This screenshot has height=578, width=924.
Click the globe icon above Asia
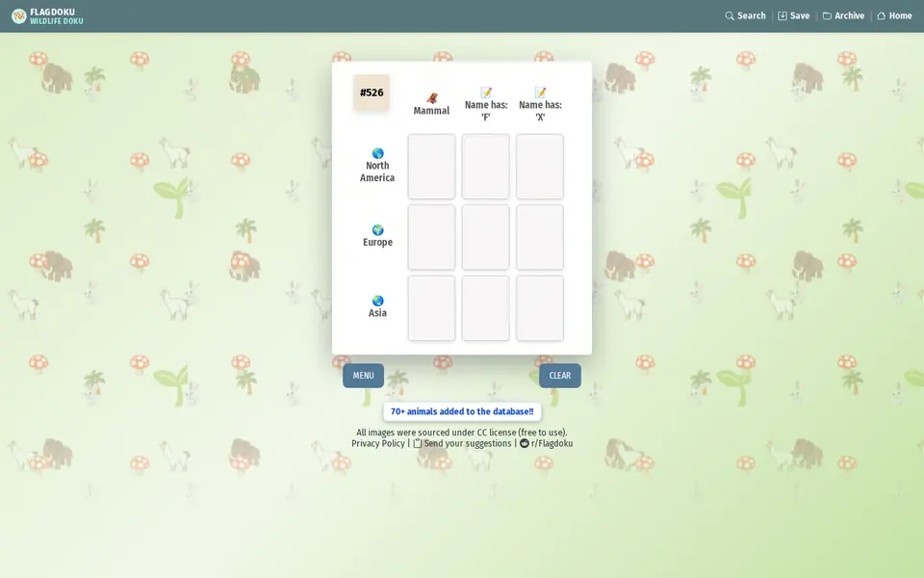(x=377, y=301)
